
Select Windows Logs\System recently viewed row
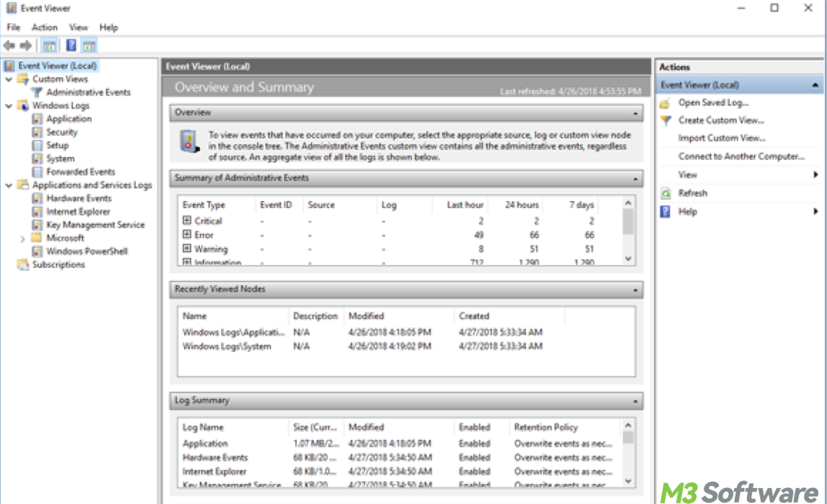pos(407,347)
